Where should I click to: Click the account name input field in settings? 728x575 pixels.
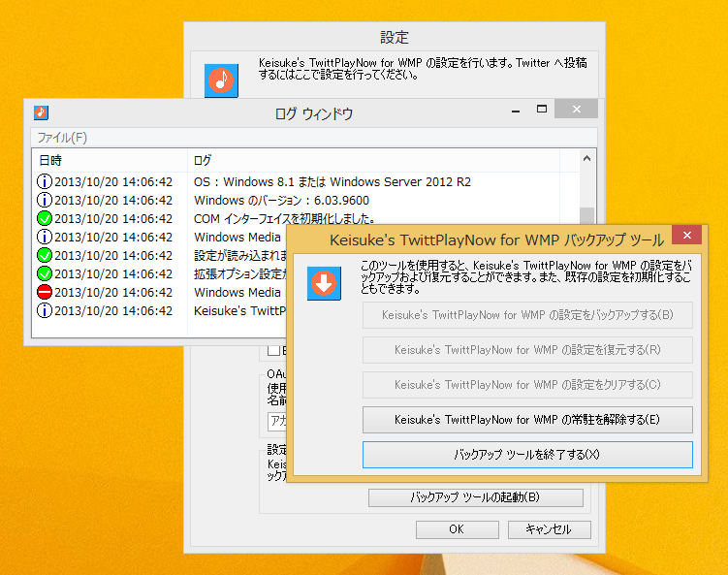(x=277, y=421)
